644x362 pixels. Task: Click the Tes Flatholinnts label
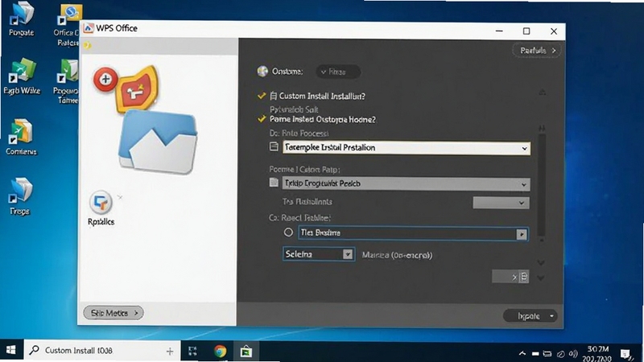[x=308, y=202]
